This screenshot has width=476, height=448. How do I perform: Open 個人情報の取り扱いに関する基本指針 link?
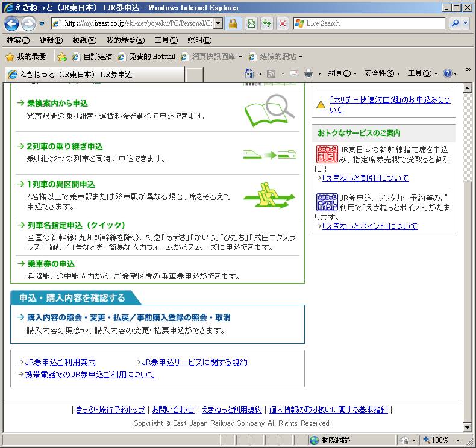(328, 410)
